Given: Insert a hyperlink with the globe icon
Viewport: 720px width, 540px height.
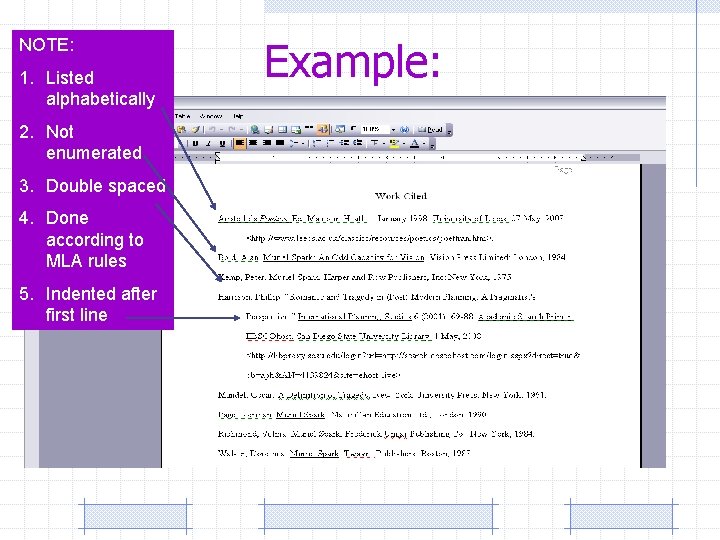Looking at the screenshot, I should pyautogui.click(x=255, y=129).
